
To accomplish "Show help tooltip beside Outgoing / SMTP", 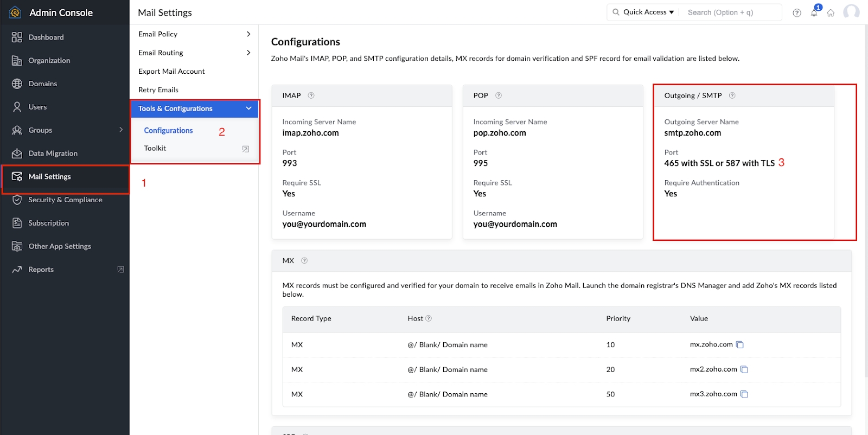I will pyautogui.click(x=732, y=95).
